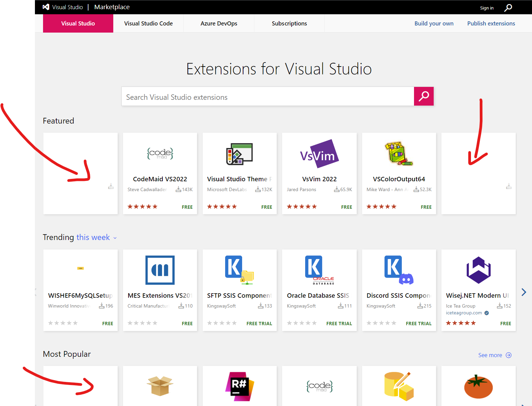Click the download icon beside 143K
The height and width of the screenshot is (406, 532).
coord(178,189)
